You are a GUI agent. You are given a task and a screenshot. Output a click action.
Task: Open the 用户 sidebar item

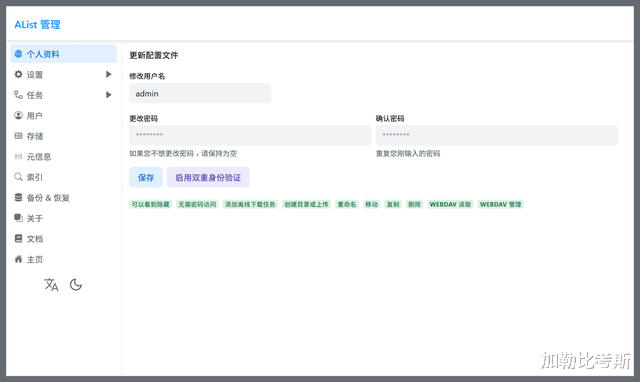(x=63, y=115)
